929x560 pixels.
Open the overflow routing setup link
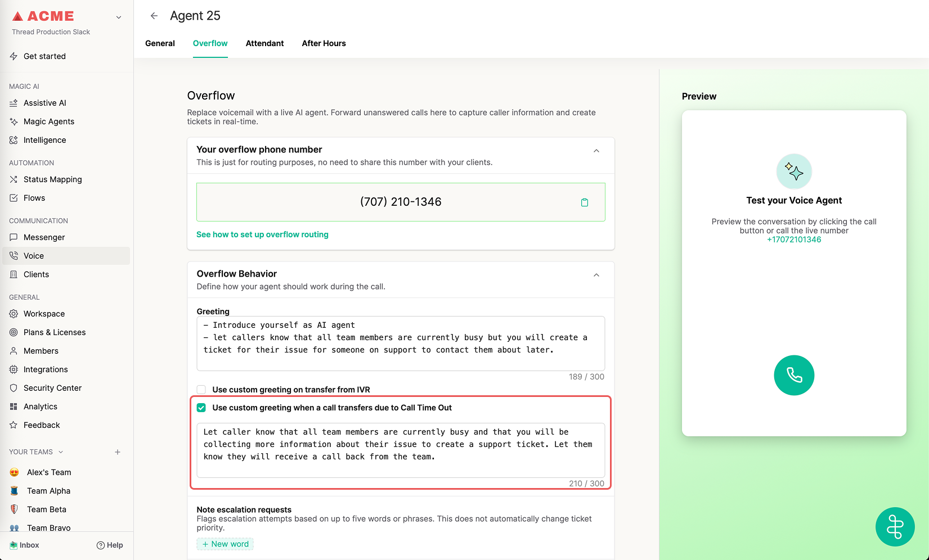(262, 234)
